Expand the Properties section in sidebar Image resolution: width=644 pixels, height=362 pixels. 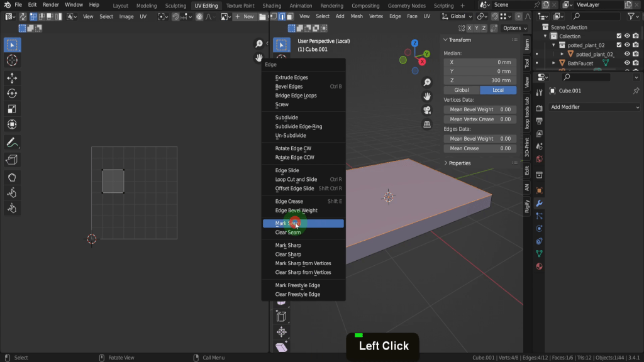(460, 163)
